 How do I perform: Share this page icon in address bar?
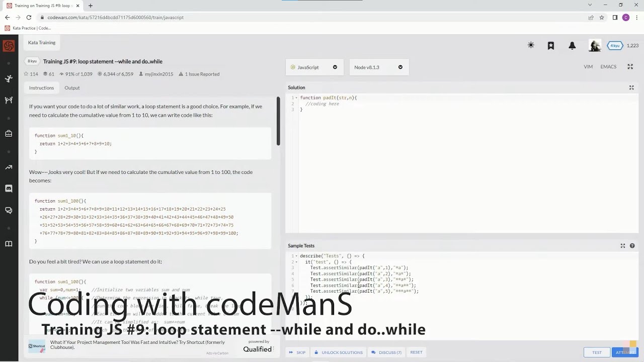pos(591,18)
